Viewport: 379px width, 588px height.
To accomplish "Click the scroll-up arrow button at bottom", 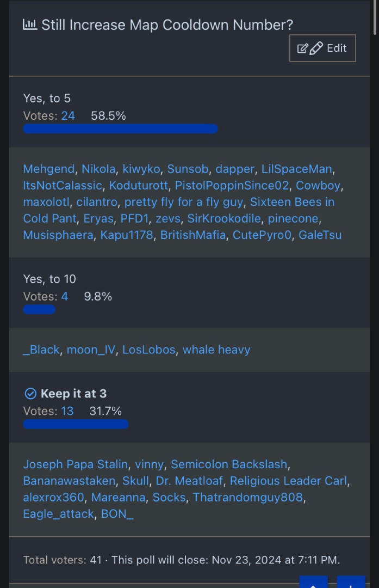I will coord(313,583).
